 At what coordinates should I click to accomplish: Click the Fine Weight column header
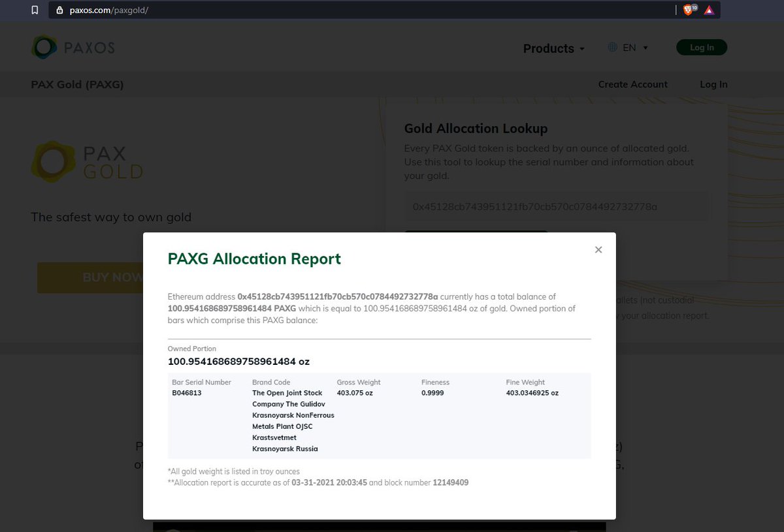point(525,383)
